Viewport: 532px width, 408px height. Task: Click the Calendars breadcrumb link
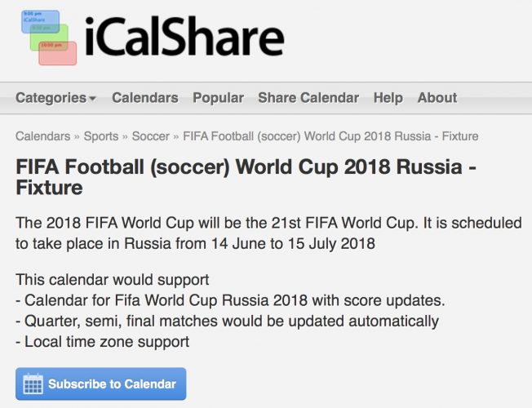(42, 136)
